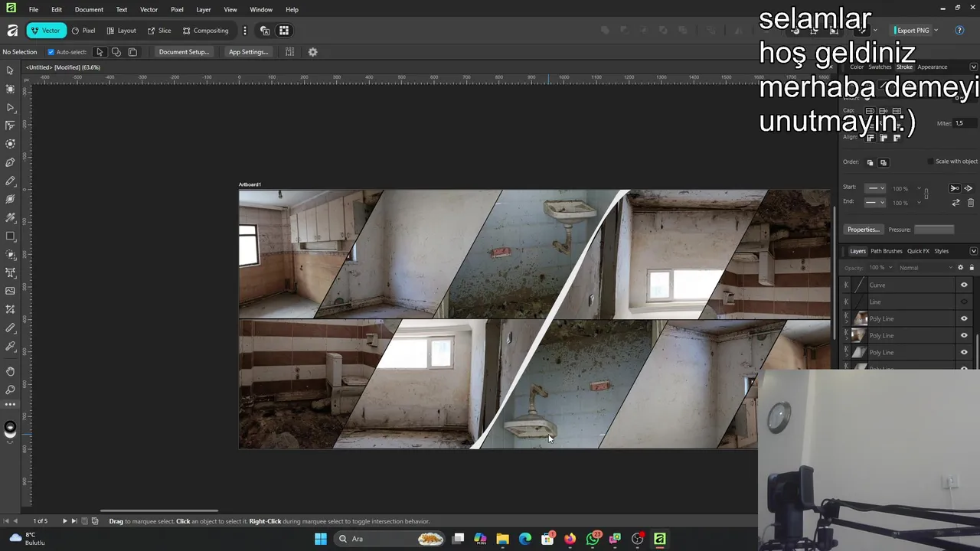Open the Window menu
This screenshot has height=551, width=980.
pyautogui.click(x=261, y=10)
